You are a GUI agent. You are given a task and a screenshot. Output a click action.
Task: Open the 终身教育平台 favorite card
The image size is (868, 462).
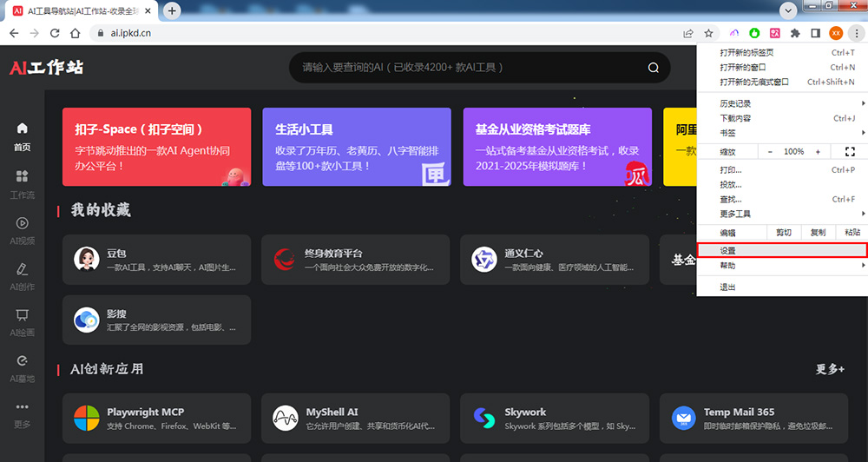[355, 260]
